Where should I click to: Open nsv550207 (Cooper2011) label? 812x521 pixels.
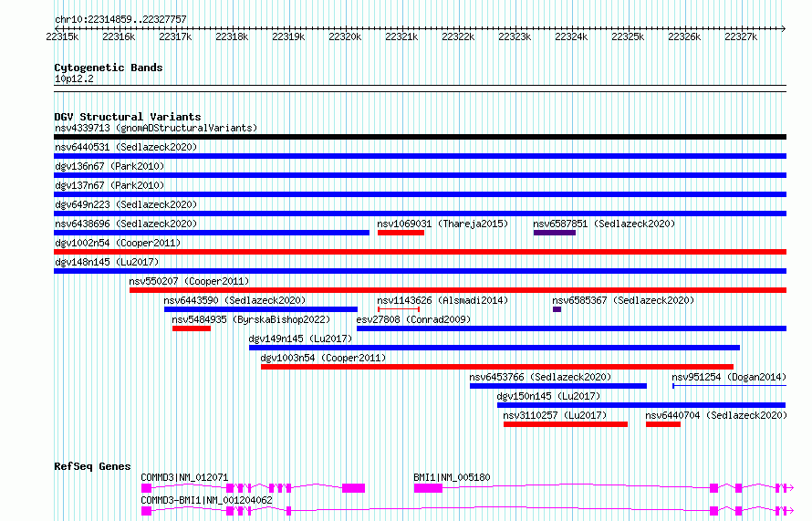[189, 281]
